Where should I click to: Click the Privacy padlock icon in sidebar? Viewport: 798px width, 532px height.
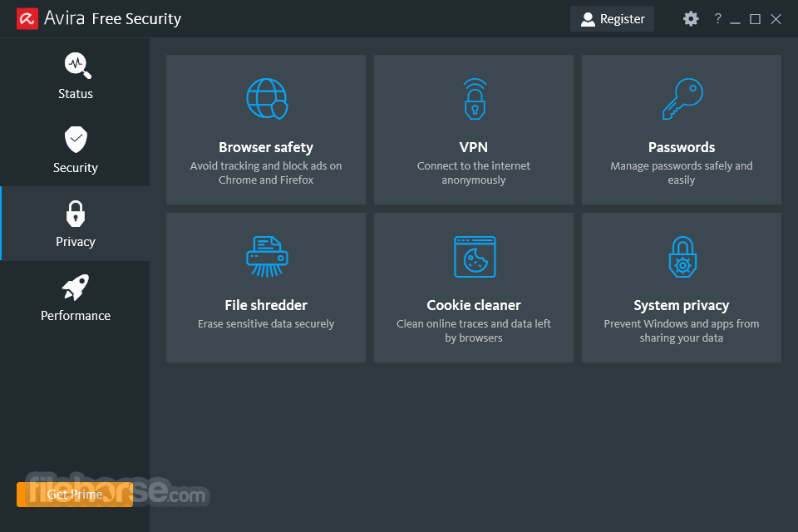[76, 214]
